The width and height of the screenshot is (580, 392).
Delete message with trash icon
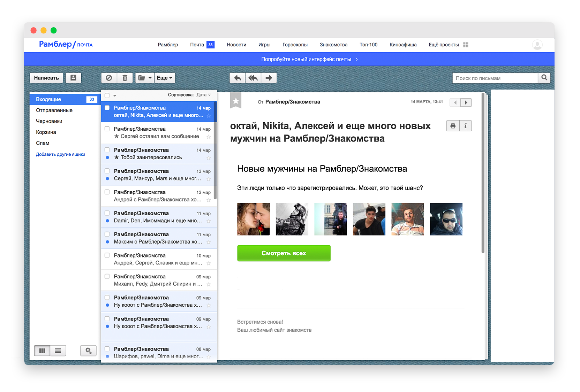[125, 78]
